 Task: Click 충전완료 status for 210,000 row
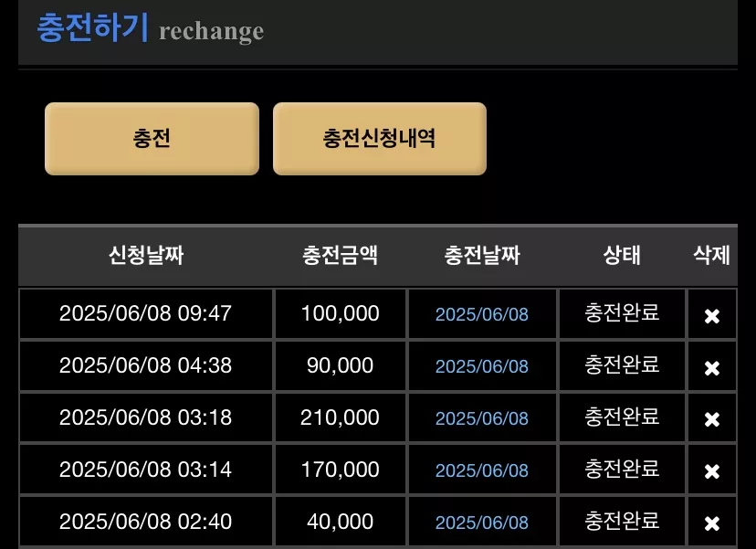coord(622,417)
